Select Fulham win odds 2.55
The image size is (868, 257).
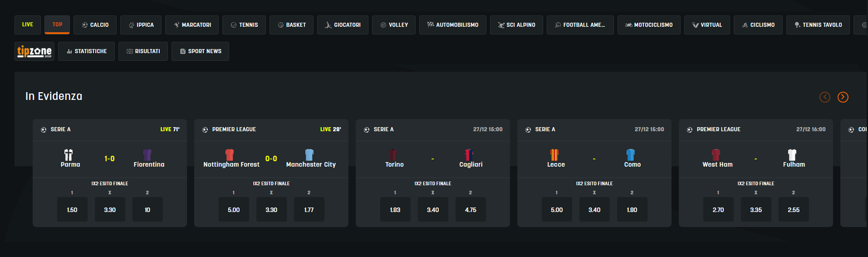pyautogui.click(x=794, y=209)
